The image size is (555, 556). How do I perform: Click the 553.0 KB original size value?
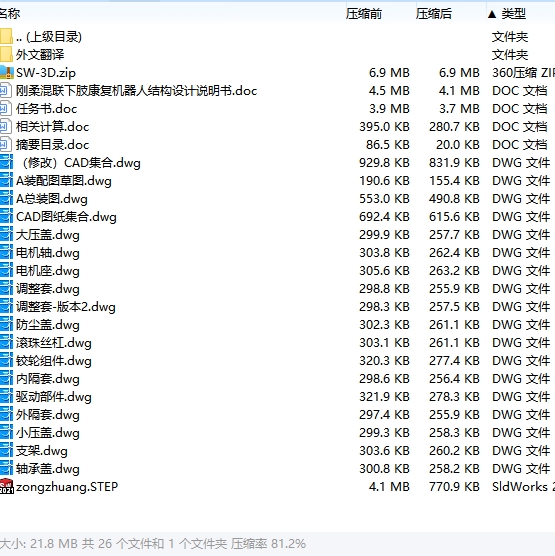[x=384, y=199]
